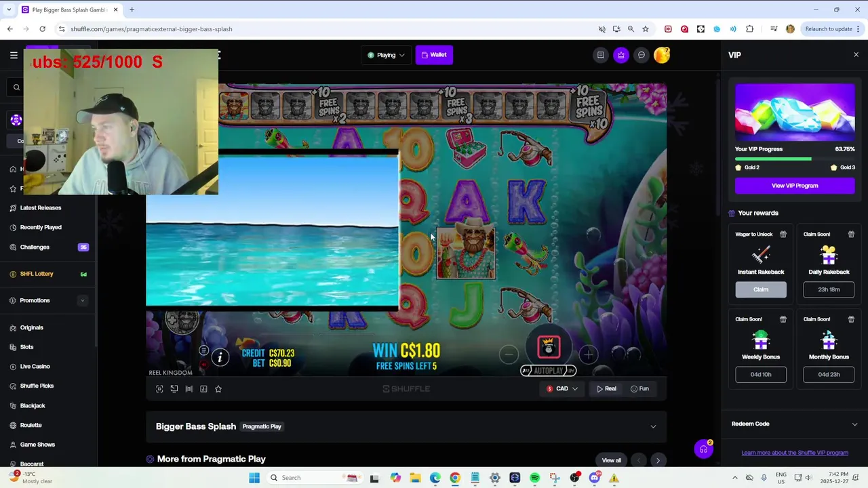Start Autoplay in the slot game

549,371
